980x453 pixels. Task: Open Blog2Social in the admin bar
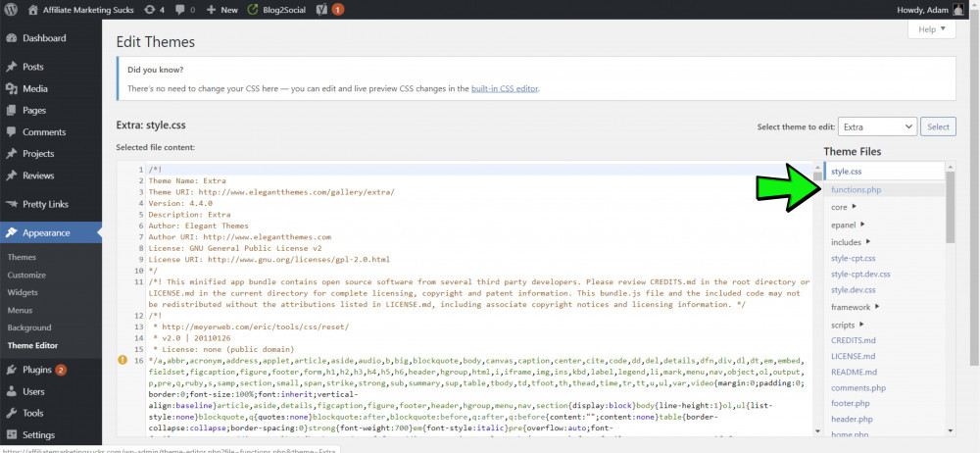276,10
